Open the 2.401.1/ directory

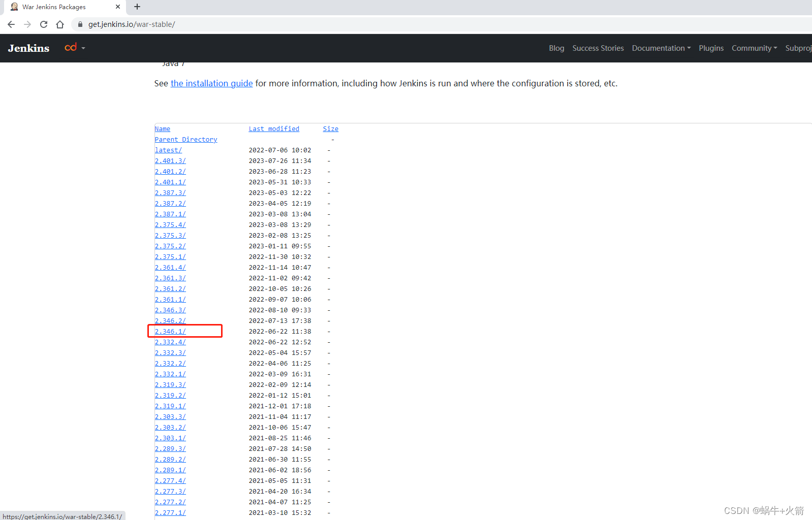[170, 182]
